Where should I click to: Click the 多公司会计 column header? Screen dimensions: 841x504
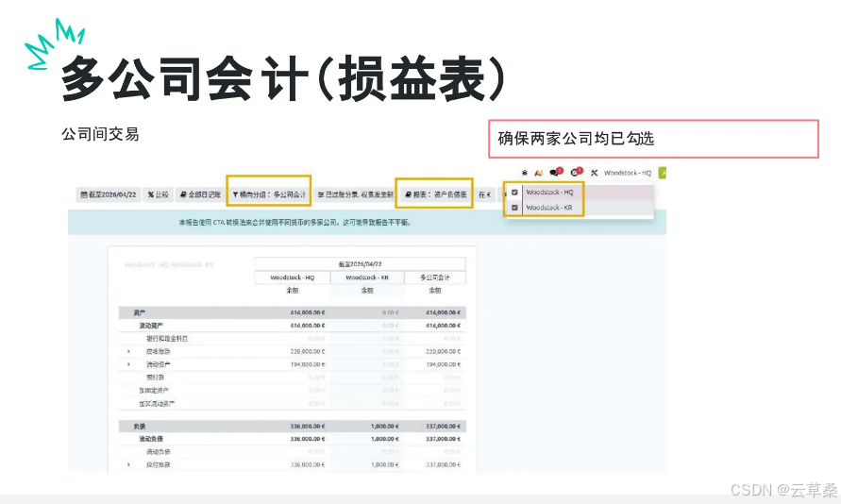point(435,277)
